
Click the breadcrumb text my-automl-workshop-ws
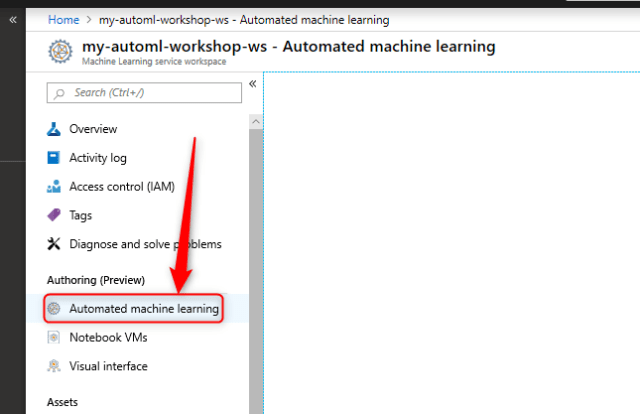pos(164,20)
